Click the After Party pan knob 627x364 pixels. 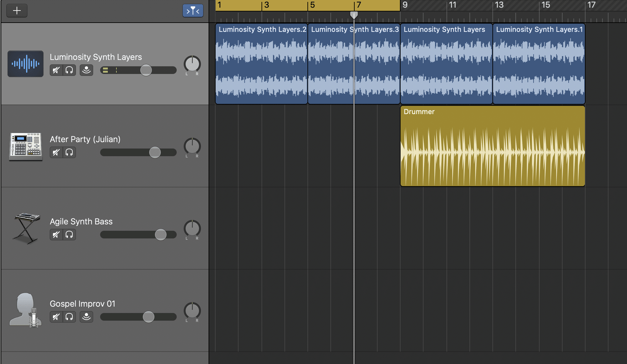(192, 147)
